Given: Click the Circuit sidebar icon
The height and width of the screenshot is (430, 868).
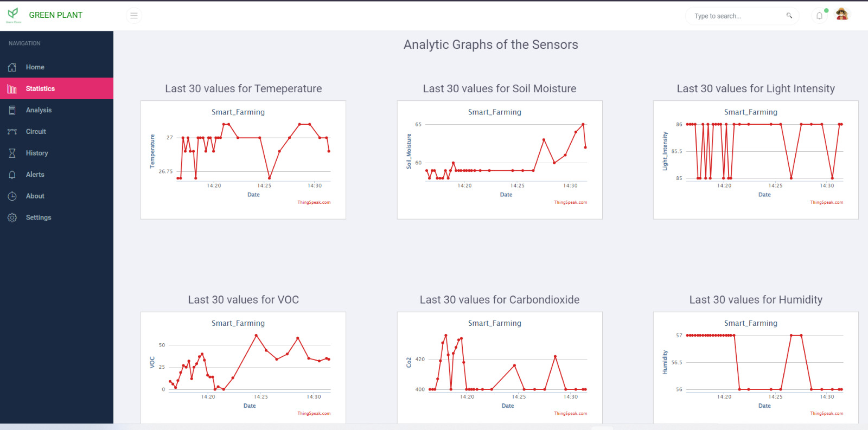Looking at the screenshot, I should (12, 132).
